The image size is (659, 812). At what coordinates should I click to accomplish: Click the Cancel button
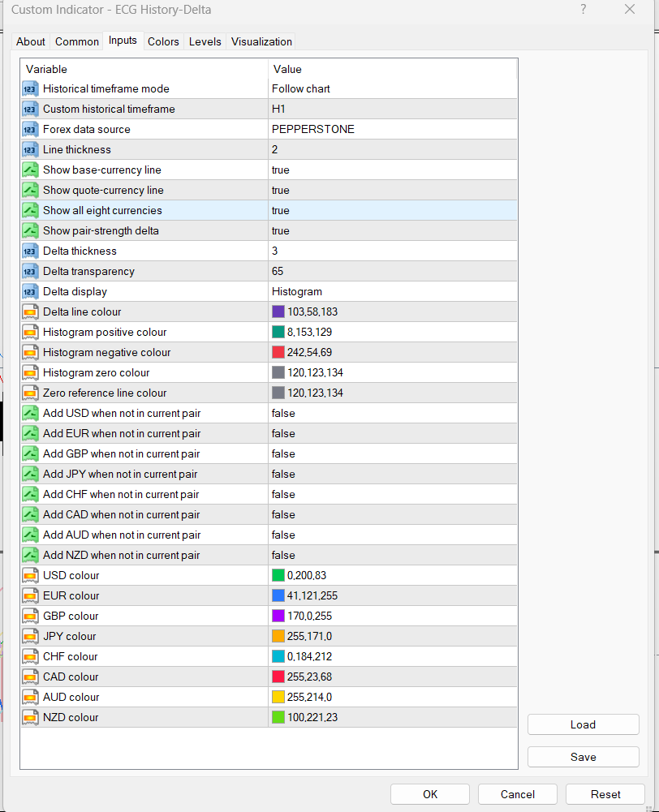pyautogui.click(x=518, y=794)
